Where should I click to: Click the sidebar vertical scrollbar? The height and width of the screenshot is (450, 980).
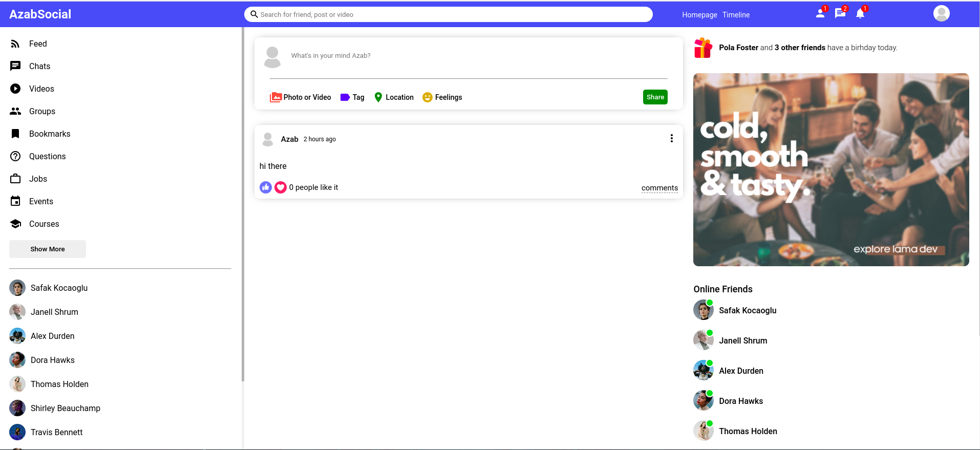(243, 205)
